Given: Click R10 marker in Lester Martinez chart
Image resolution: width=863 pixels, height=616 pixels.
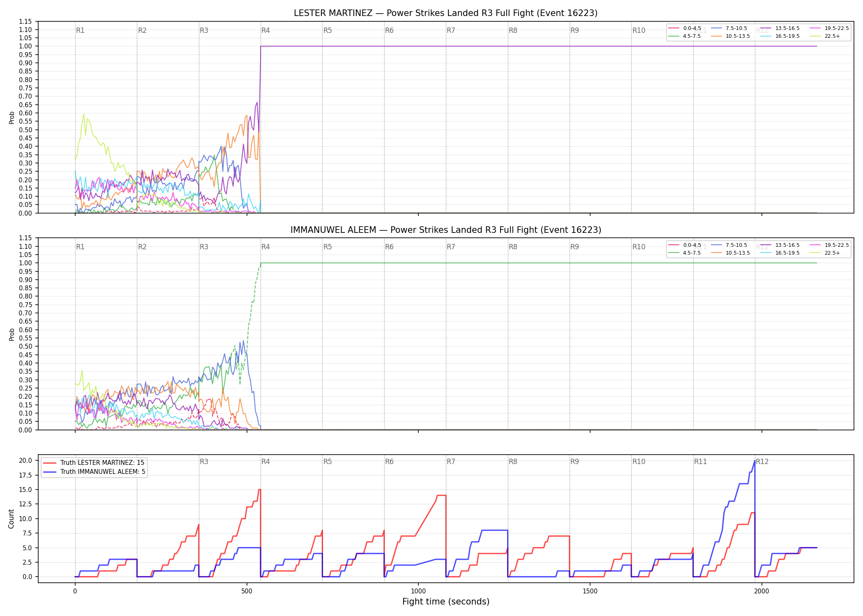Looking at the screenshot, I should click(639, 30).
